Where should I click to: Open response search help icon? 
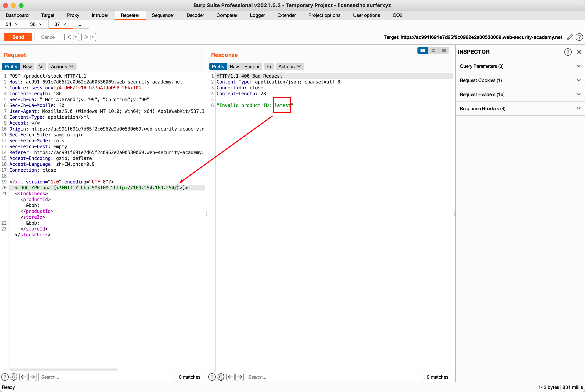pos(212,377)
